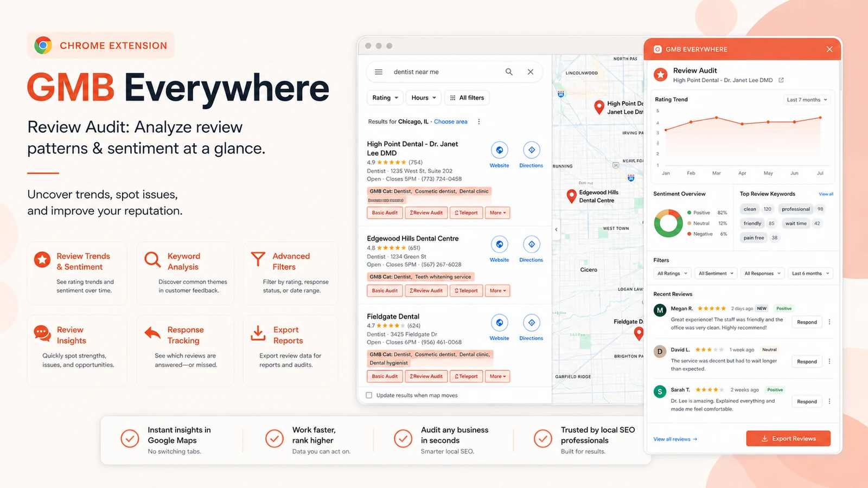
Task: Respond to Sarah T.'s review
Action: 807,402
